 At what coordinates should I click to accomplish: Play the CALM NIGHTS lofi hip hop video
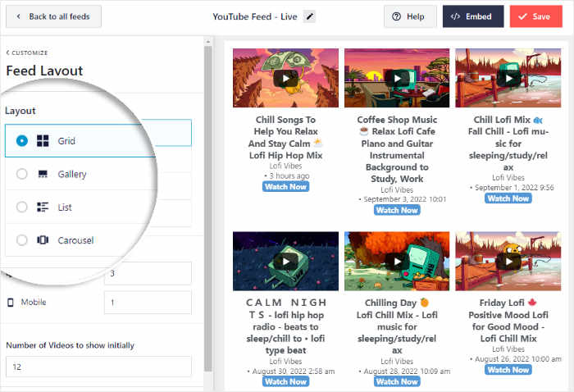285,262
